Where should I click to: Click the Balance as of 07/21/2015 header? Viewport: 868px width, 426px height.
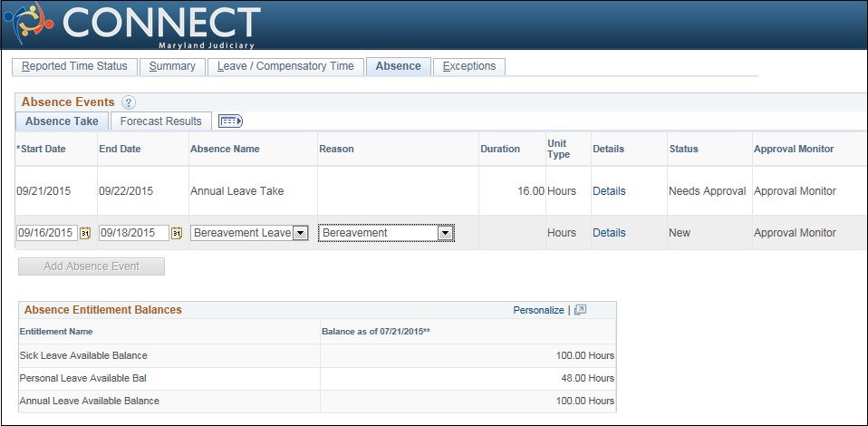[x=376, y=332]
